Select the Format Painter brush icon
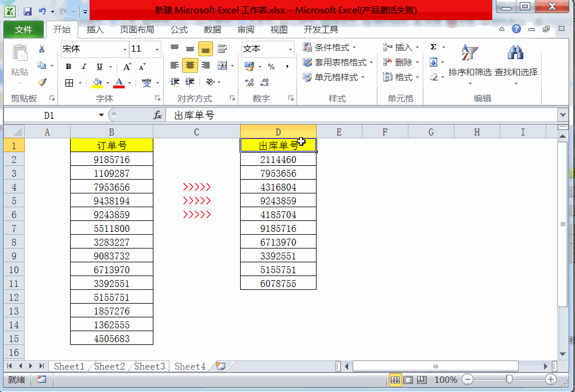 click(42, 82)
